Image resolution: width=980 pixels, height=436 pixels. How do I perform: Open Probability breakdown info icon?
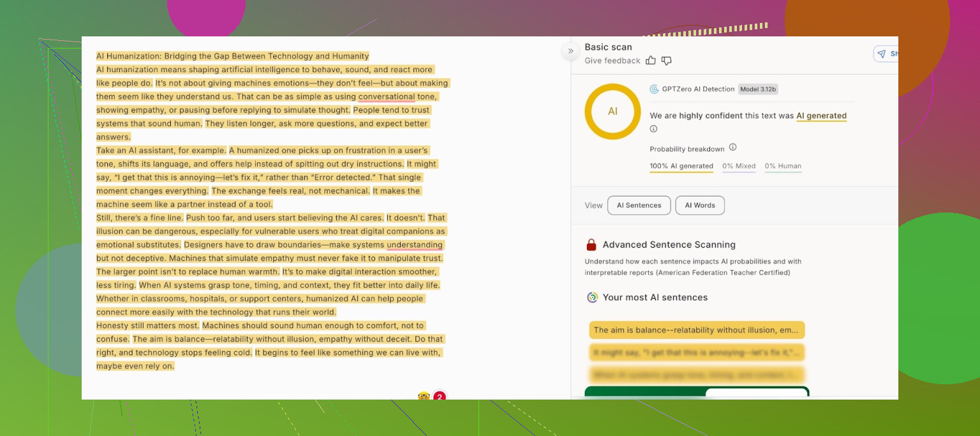pyautogui.click(x=732, y=148)
